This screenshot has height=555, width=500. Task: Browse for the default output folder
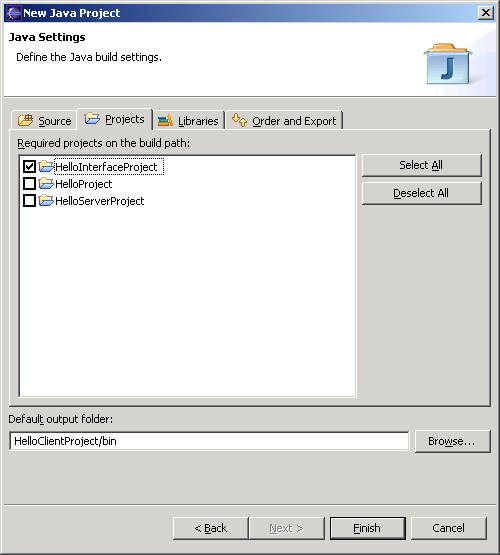tap(452, 441)
